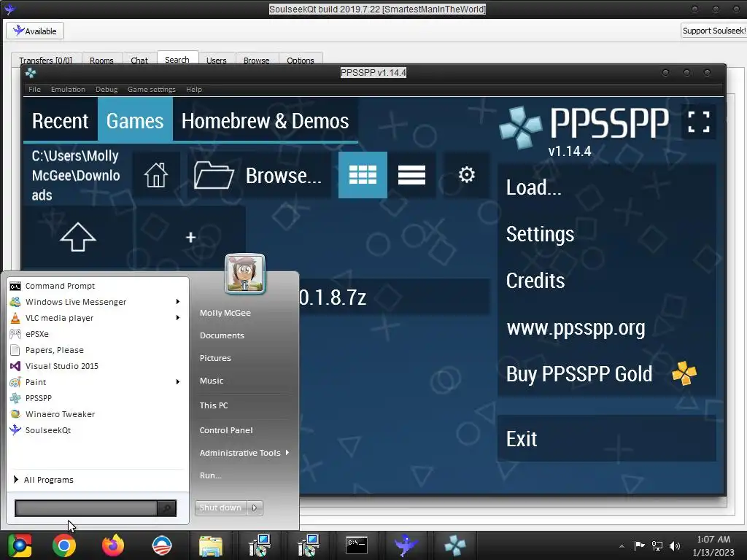Launch VLC media player from Start menu

pos(60,318)
